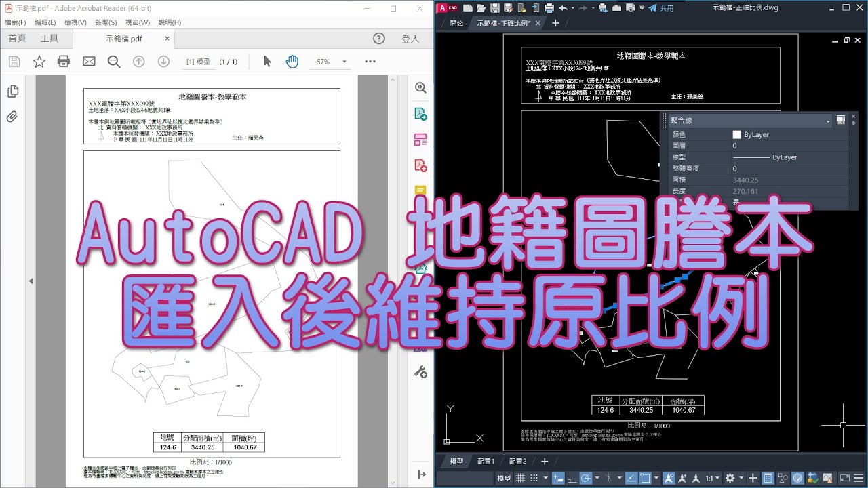
Task: Click quick select icon in properties palette
Action: point(841,120)
